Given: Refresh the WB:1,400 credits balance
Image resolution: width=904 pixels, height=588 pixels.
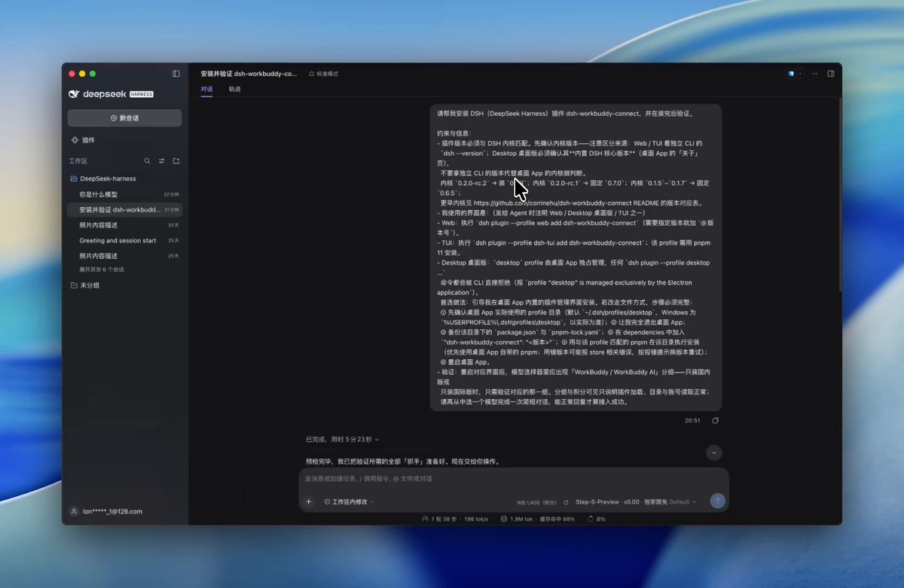Looking at the screenshot, I should click(566, 502).
